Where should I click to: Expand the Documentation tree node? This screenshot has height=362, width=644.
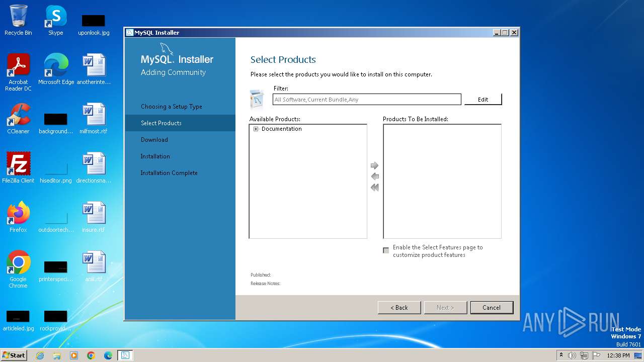pyautogui.click(x=256, y=129)
